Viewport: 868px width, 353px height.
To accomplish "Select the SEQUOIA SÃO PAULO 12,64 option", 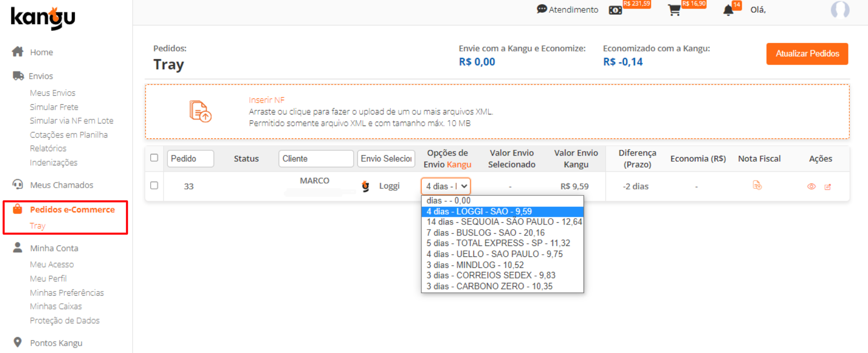I will (x=503, y=222).
